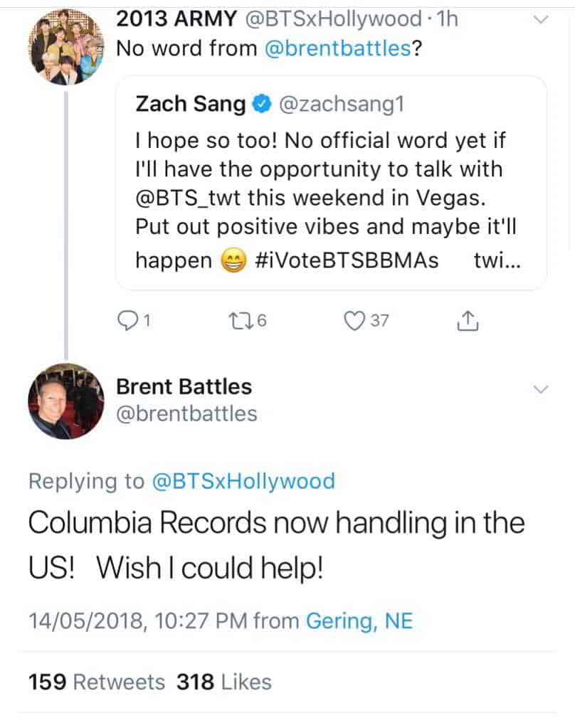Open the tweet timestamp 14/05/2018, 10:27 PM
This screenshot has height=728, width=575.
point(138,621)
